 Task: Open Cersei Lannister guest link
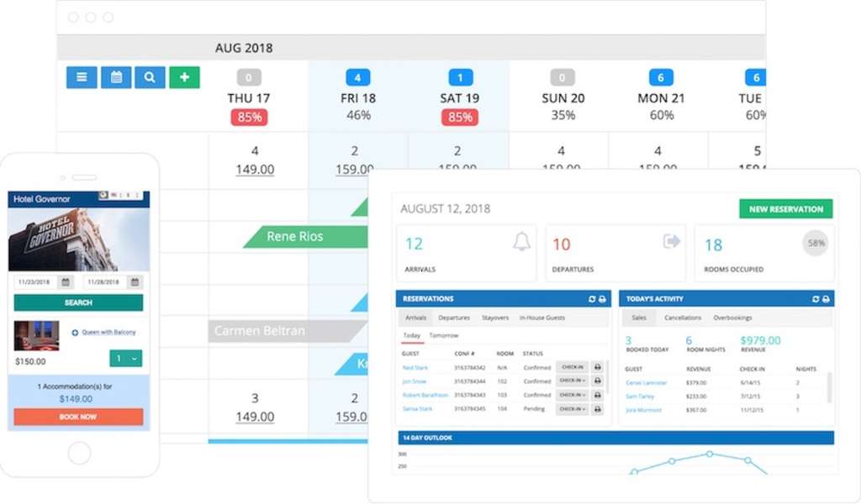point(647,382)
